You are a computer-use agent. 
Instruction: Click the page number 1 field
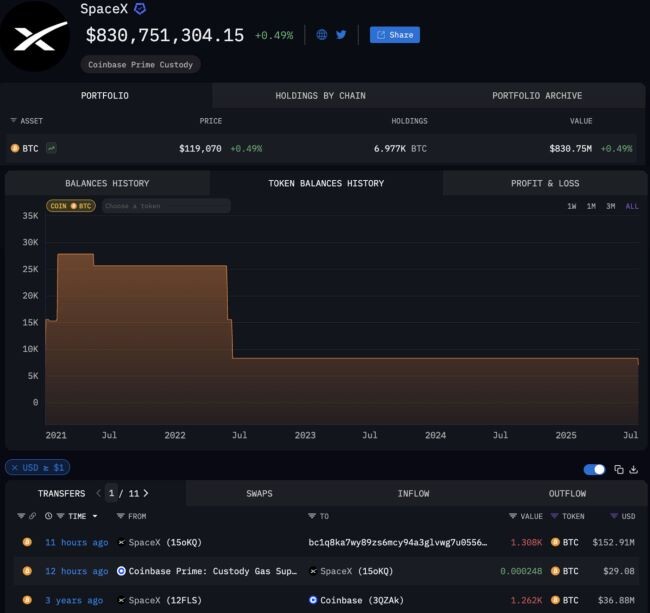pyautogui.click(x=111, y=493)
